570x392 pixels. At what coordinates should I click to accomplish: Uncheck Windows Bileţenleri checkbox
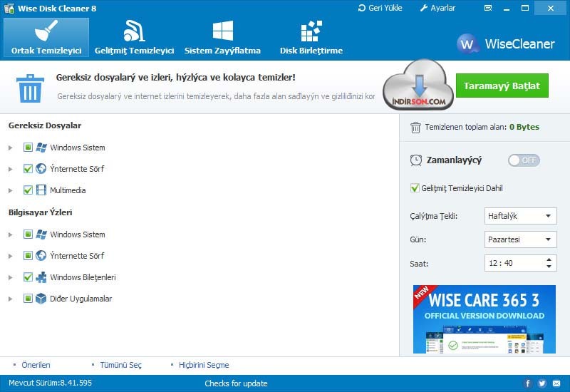point(28,277)
